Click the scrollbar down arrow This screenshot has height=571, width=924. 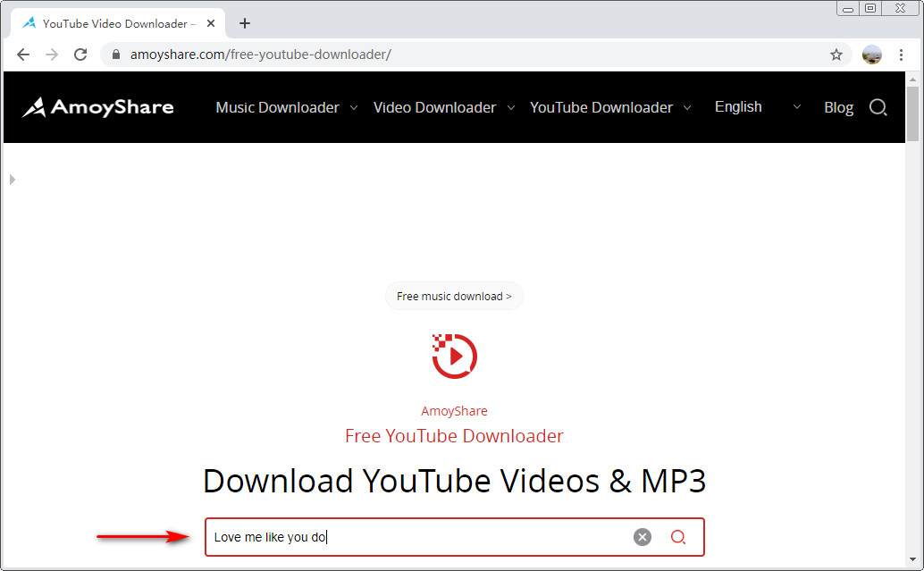pos(912,559)
